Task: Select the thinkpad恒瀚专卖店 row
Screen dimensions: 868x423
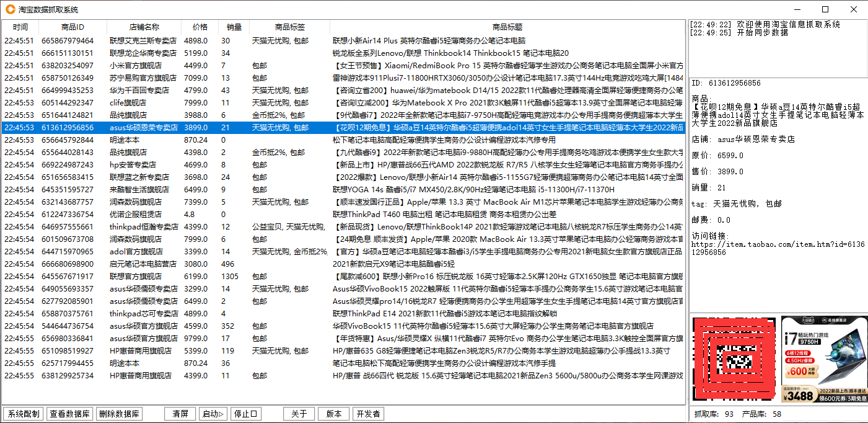Action: (x=343, y=226)
